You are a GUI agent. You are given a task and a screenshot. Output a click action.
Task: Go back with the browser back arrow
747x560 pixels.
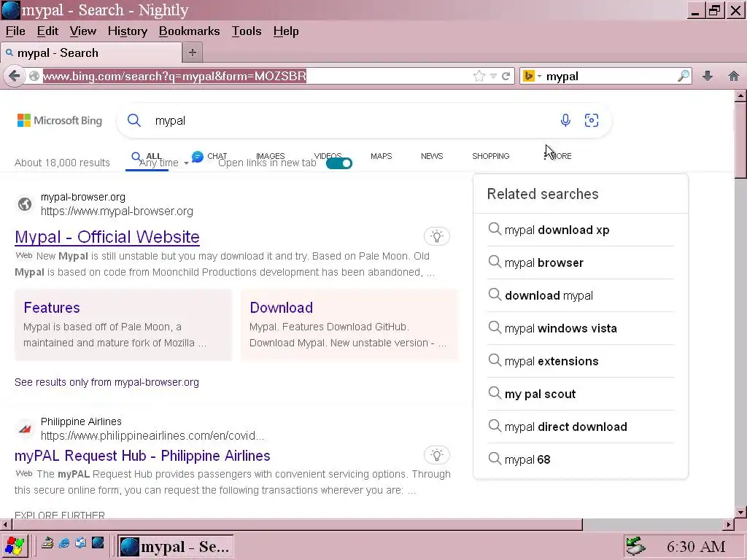15,76
